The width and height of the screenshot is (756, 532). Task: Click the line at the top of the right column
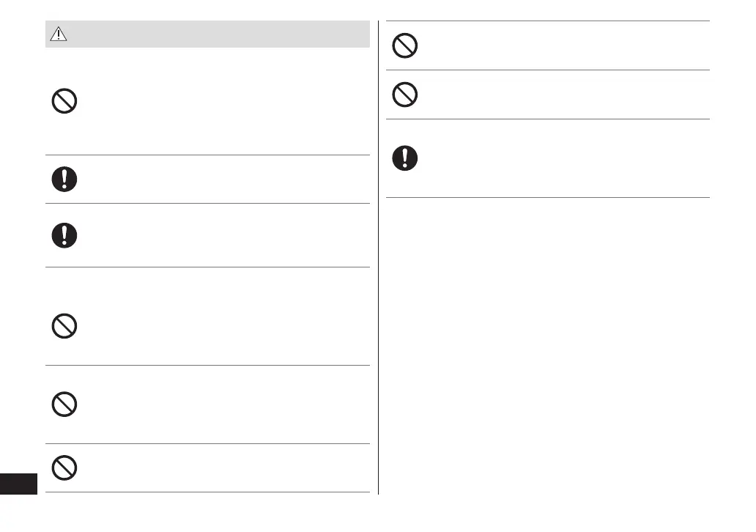[x=547, y=21]
